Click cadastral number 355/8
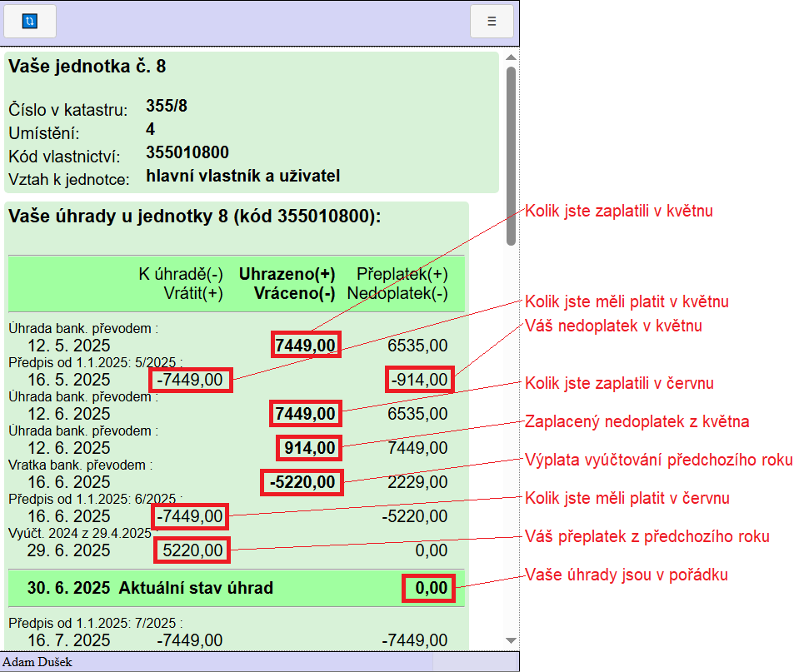 point(167,106)
